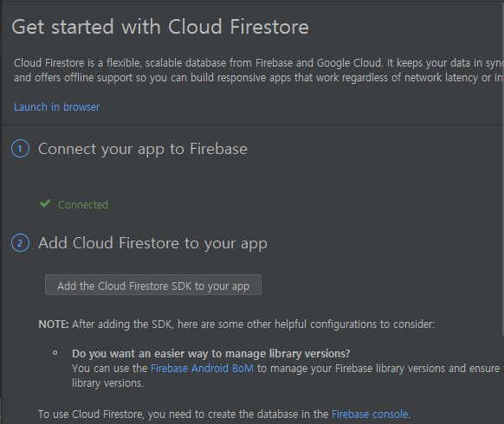Select the Connect your app to Firebase heading
The height and width of the screenshot is (424, 504).
(143, 149)
